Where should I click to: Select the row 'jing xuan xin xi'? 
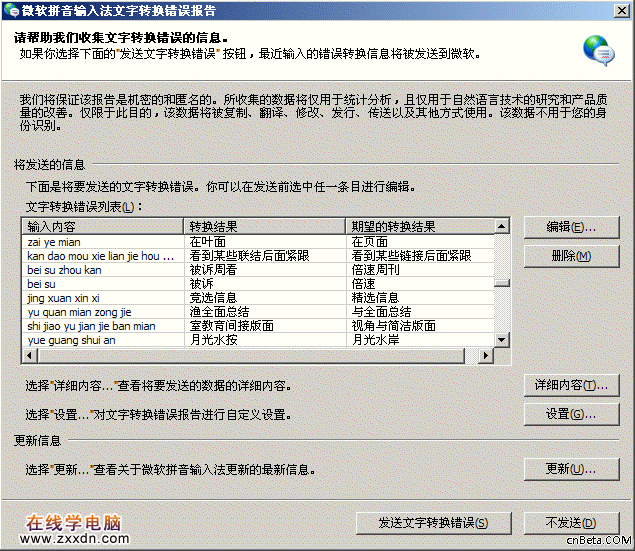tap(258, 298)
